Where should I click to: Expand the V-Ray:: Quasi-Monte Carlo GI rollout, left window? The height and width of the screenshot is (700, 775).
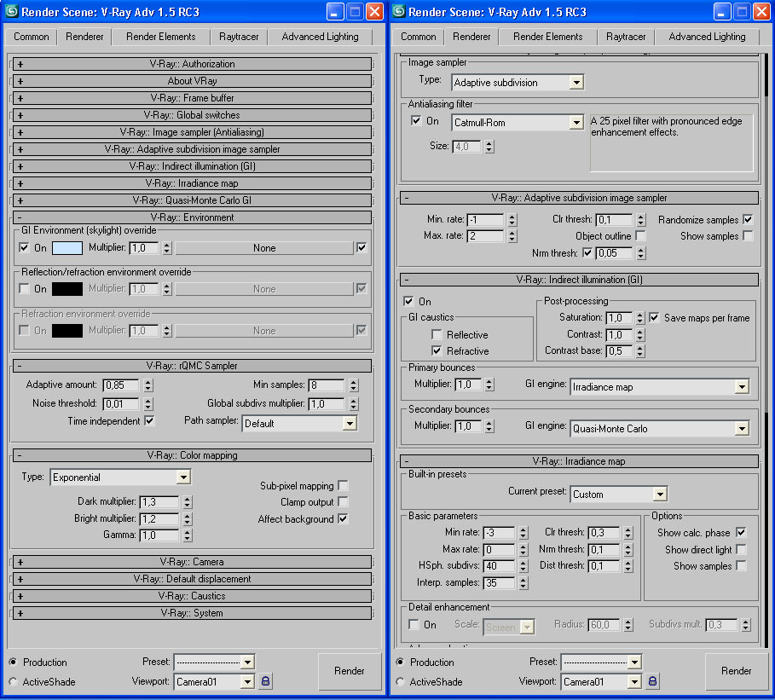coord(192,200)
